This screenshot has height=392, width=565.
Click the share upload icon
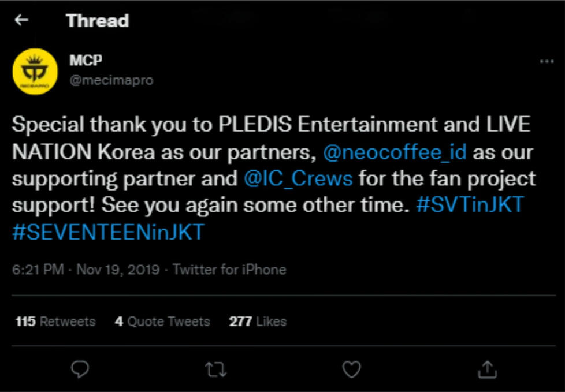point(487,368)
